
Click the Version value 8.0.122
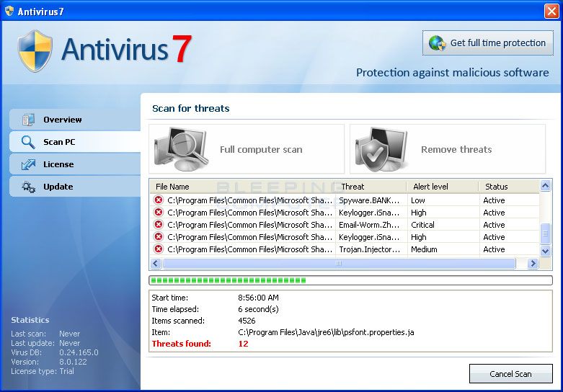click(x=73, y=362)
